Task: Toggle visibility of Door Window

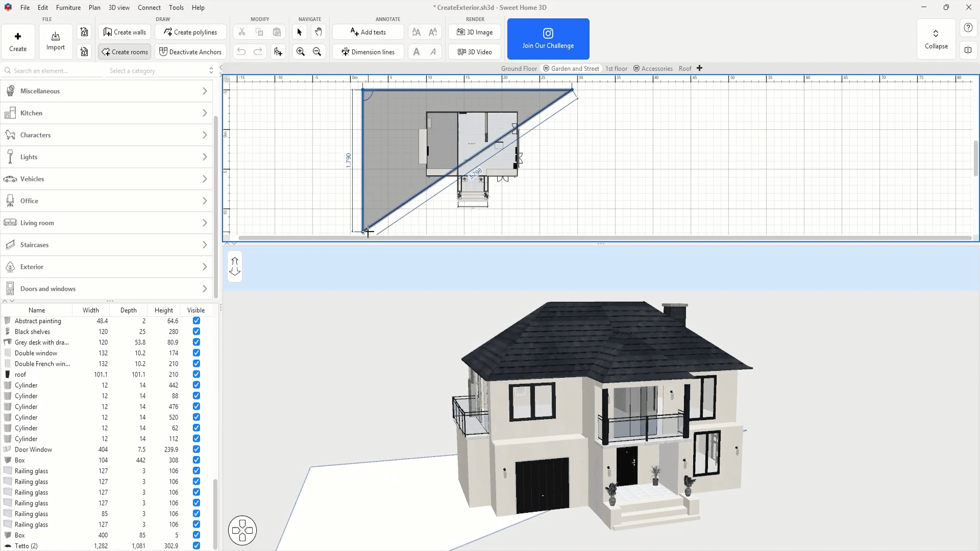Action: click(x=197, y=449)
